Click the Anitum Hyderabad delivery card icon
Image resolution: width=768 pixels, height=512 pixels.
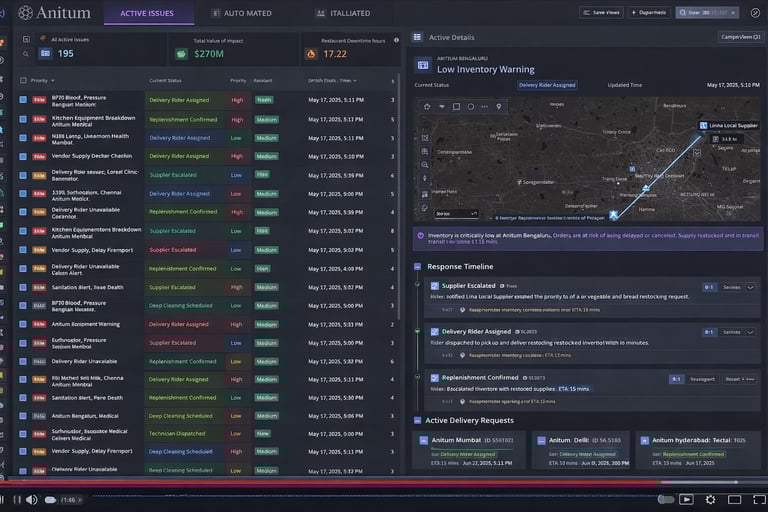click(645, 440)
